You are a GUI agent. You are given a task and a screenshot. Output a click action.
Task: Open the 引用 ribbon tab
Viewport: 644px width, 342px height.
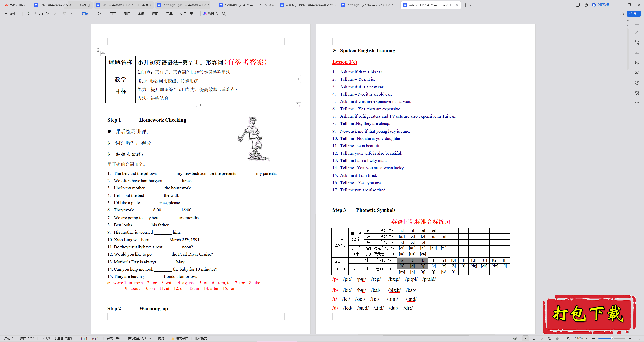pos(127,14)
